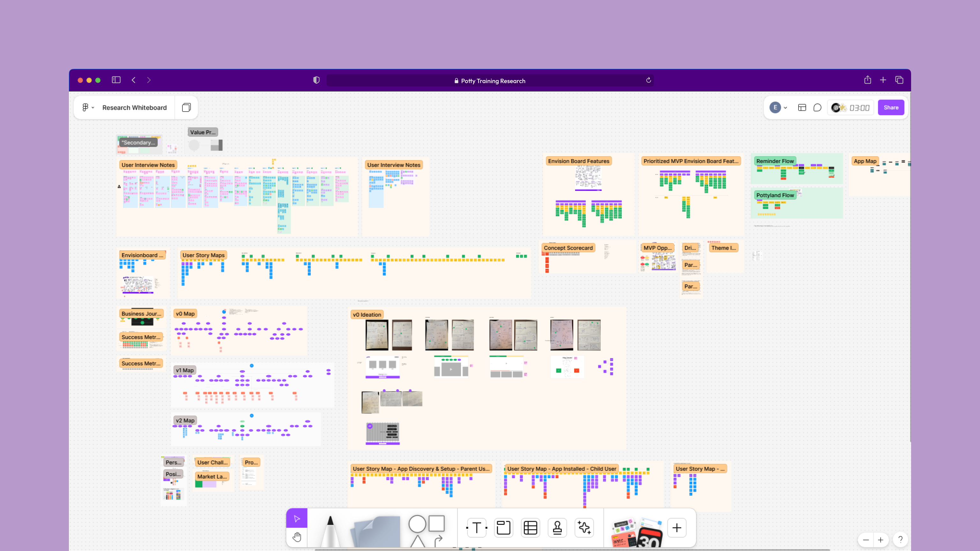The width and height of the screenshot is (980, 551).
Task: Toggle the browser sidebar
Action: pos(116,80)
